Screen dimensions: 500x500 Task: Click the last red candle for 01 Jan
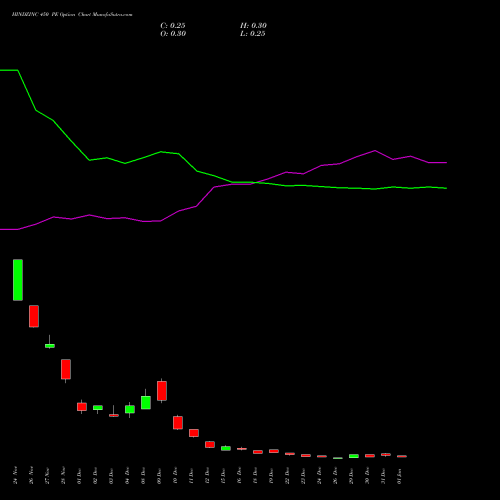pyautogui.click(x=402, y=456)
